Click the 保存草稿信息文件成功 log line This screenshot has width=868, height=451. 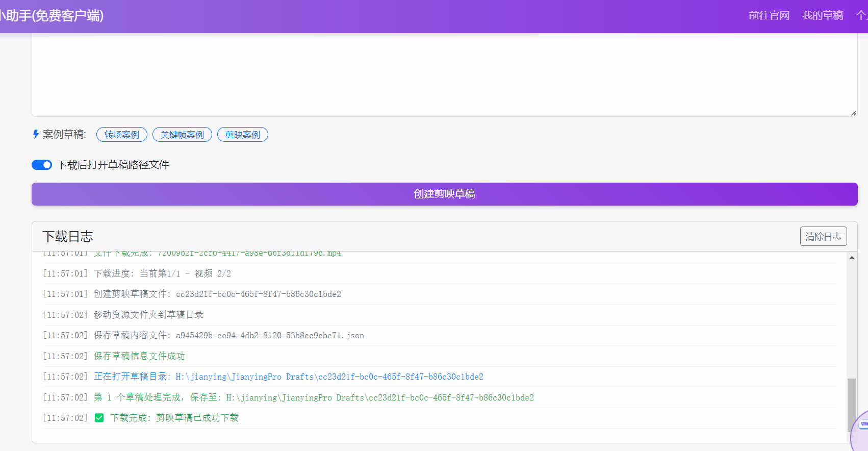tap(139, 356)
